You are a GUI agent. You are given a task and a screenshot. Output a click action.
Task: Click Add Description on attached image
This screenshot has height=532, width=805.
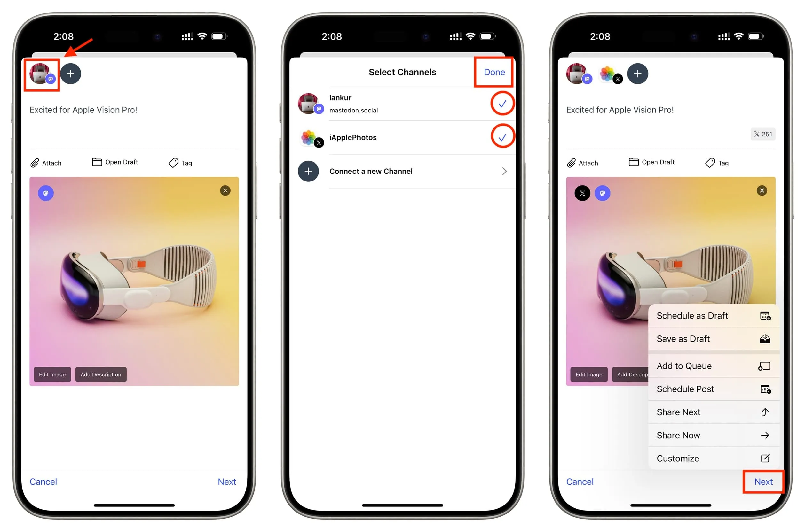tap(100, 374)
